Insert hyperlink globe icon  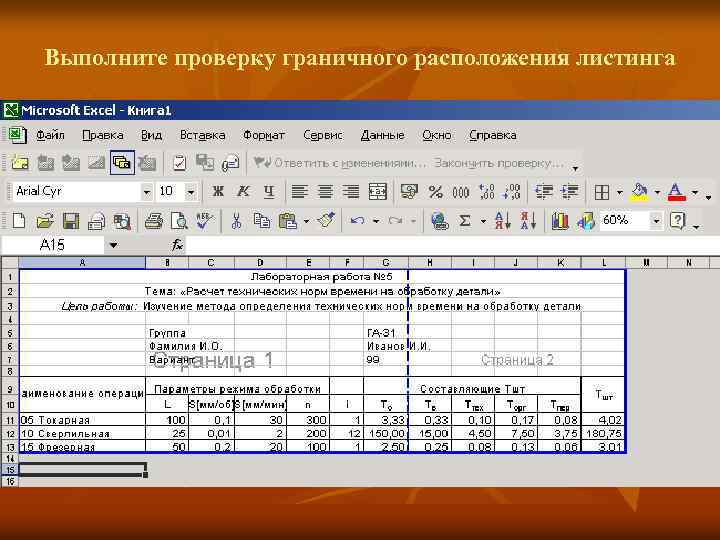(439, 221)
